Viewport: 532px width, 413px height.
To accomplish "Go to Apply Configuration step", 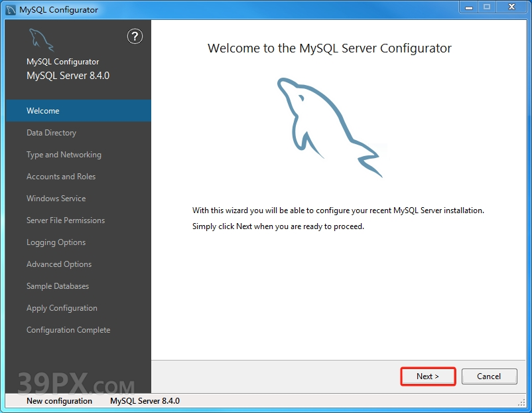I will (x=62, y=308).
